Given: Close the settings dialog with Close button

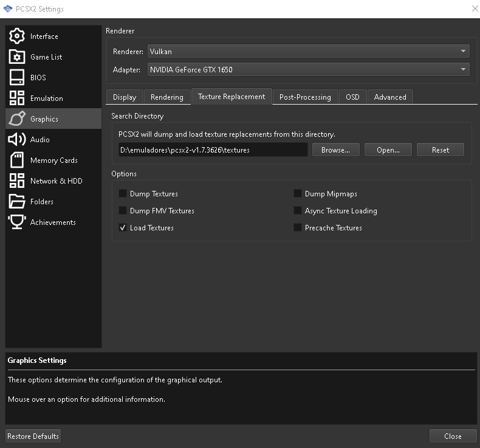Looking at the screenshot, I should click(x=453, y=436).
